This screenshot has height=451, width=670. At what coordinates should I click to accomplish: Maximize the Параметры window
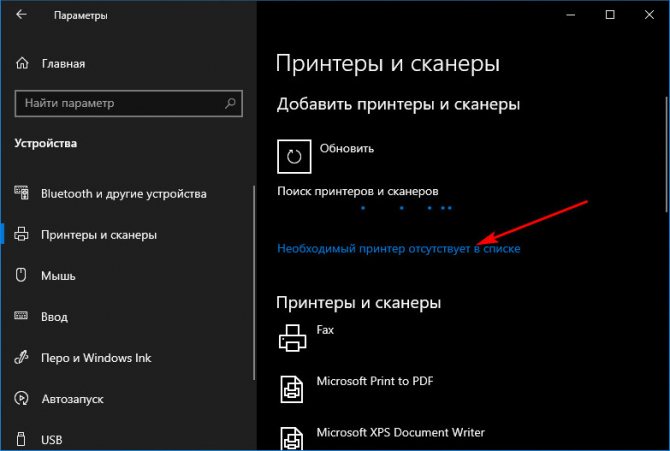tap(610, 15)
